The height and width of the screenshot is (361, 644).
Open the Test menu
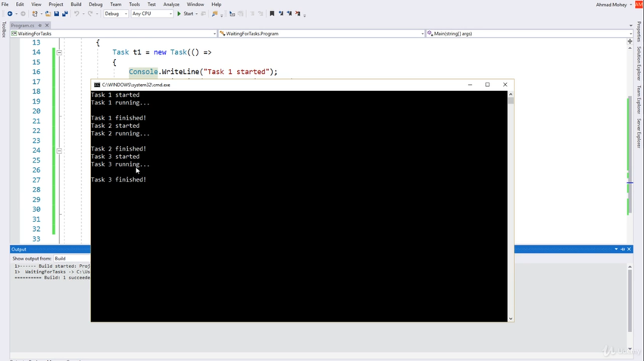pos(152,4)
